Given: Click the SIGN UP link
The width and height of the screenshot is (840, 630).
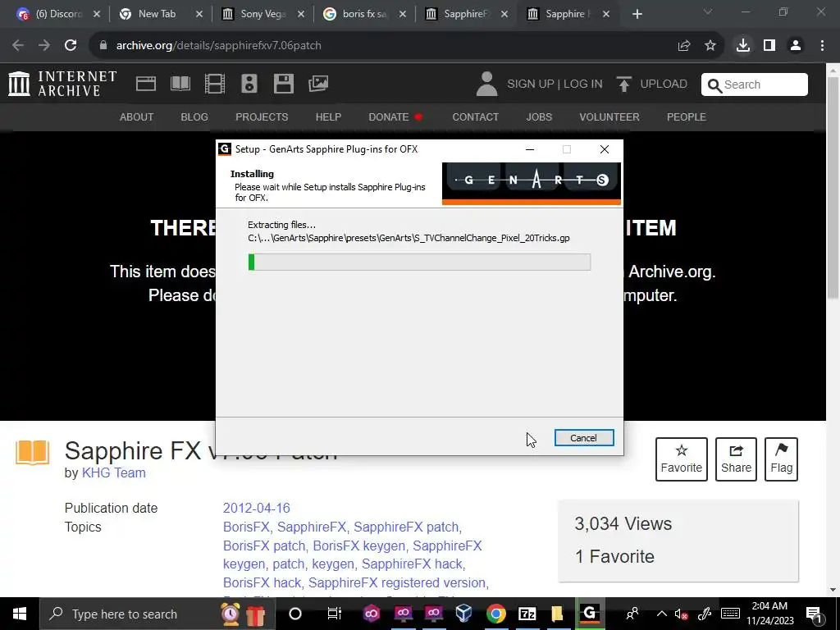Looking at the screenshot, I should (531, 84).
